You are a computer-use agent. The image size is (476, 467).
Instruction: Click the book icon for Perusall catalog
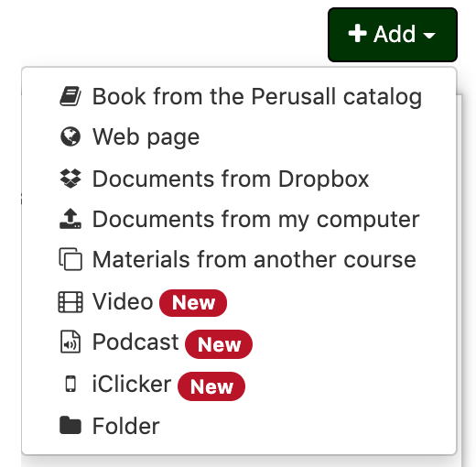coord(70,96)
